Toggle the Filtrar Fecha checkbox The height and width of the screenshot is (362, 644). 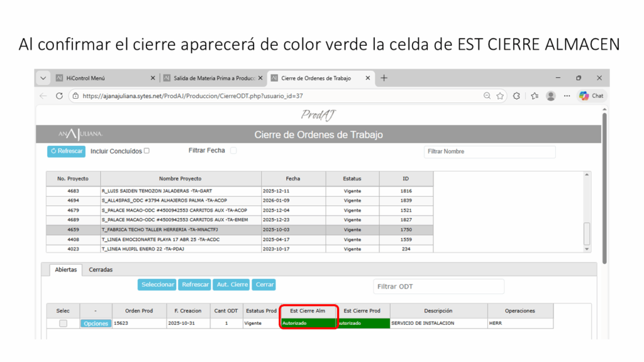tap(233, 151)
